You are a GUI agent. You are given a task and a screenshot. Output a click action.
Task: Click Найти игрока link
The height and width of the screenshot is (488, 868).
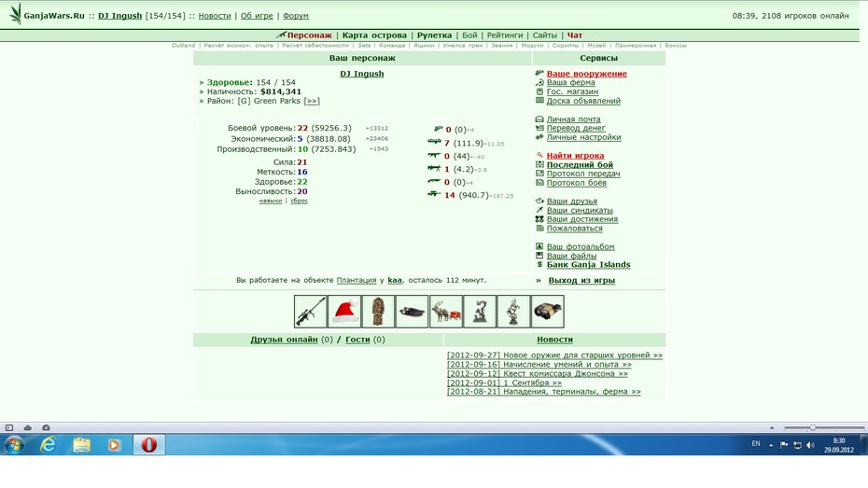[x=575, y=156]
